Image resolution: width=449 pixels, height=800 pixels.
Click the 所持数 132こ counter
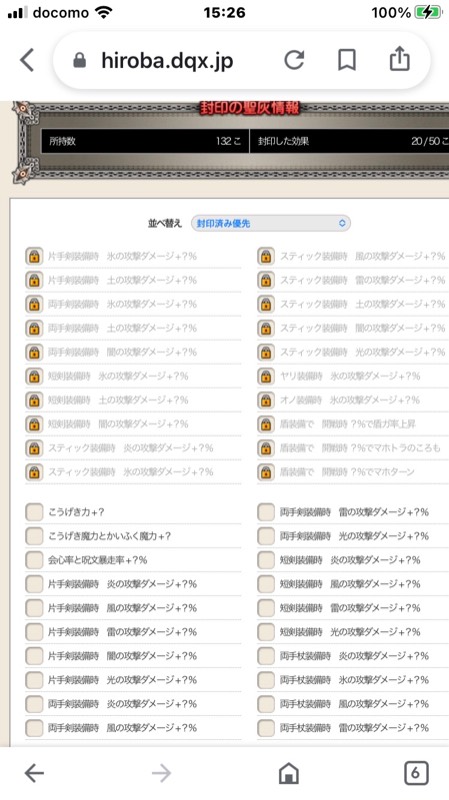click(145, 141)
